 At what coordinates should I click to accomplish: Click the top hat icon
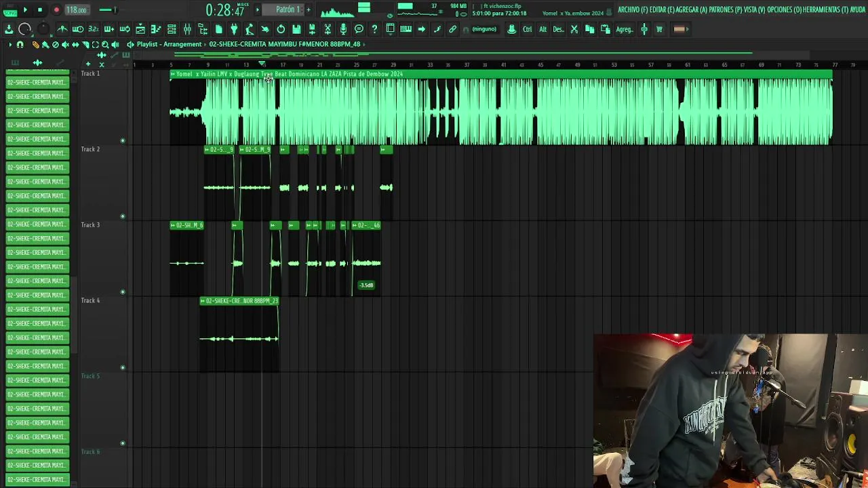click(512, 29)
